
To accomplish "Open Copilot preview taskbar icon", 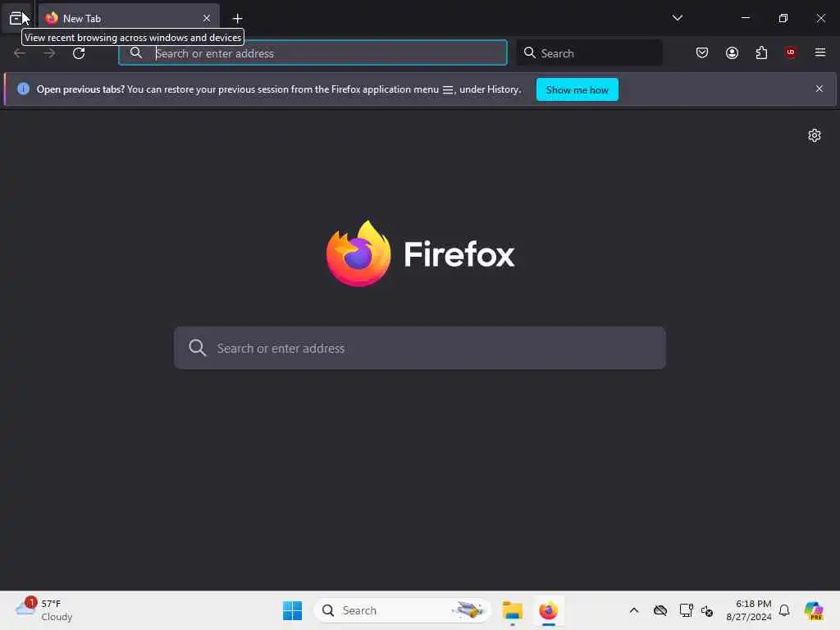I will click(x=814, y=610).
